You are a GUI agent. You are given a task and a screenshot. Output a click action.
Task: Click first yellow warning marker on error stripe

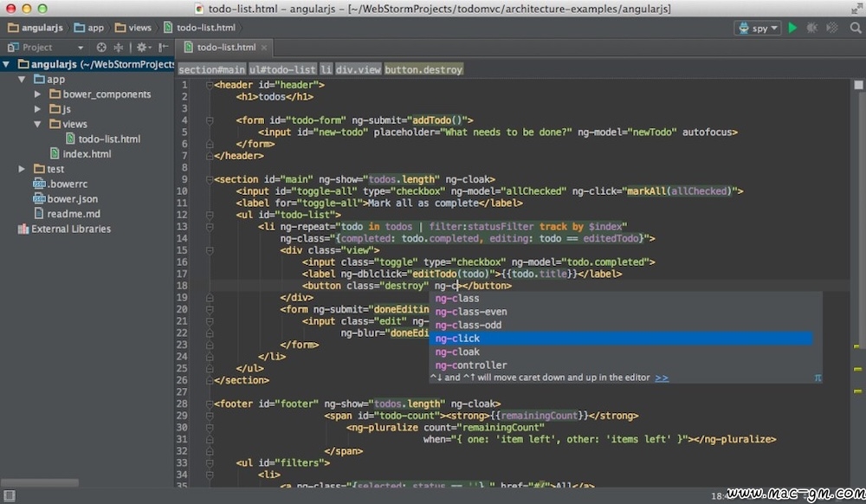[857, 346]
